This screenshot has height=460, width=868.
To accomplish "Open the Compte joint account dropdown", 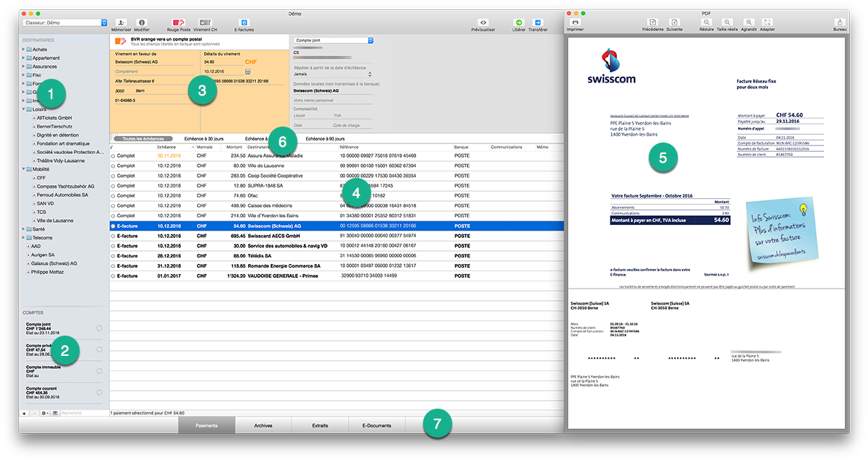I will (333, 41).
